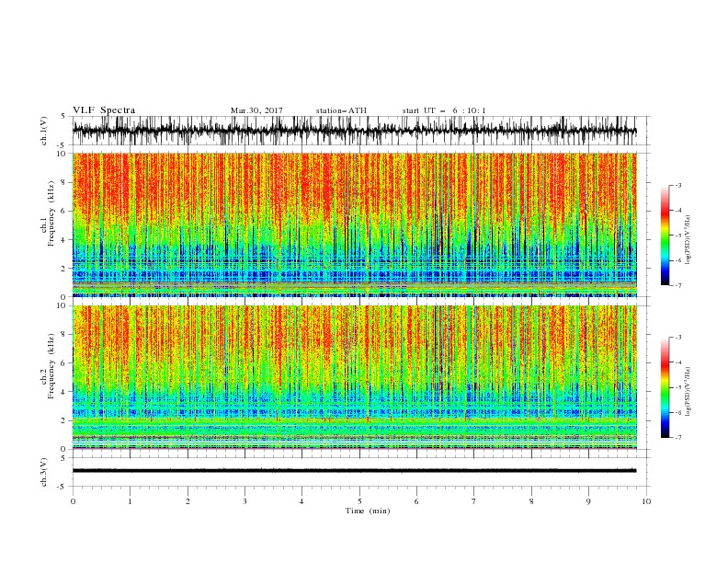
Task: Click the "8" kHz tick on ch.1 frequency axis
Action: [x=64, y=182]
